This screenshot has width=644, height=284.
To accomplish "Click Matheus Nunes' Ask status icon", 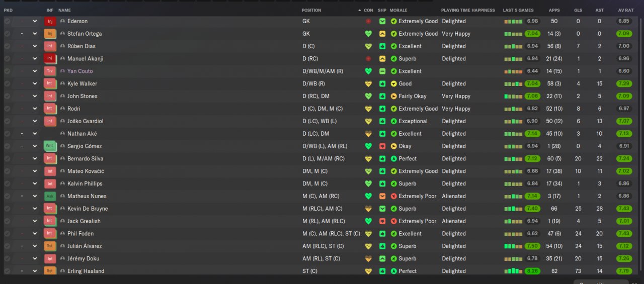I will 50,196.
